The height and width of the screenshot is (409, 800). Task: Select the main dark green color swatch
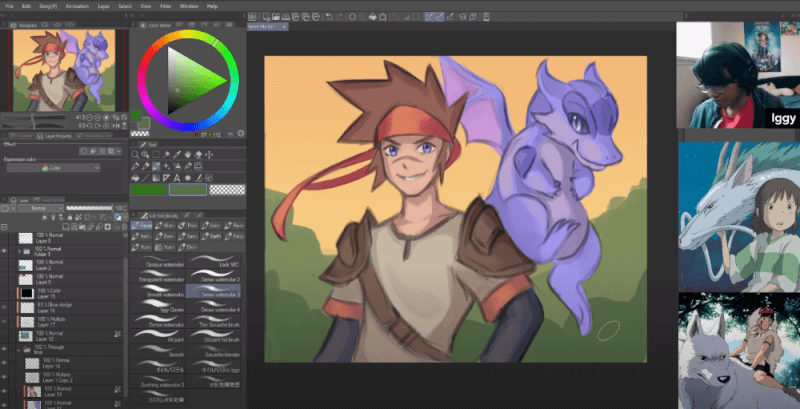tap(148, 190)
